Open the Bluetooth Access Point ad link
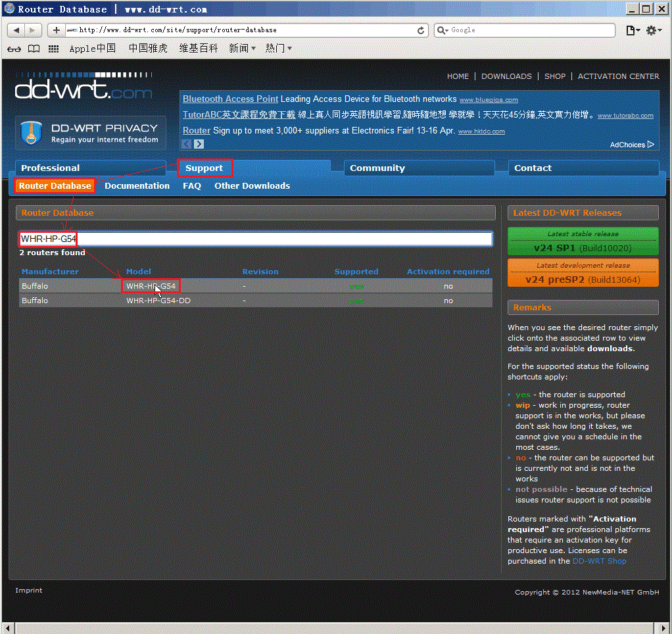This screenshot has height=634, width=672. 231,99
